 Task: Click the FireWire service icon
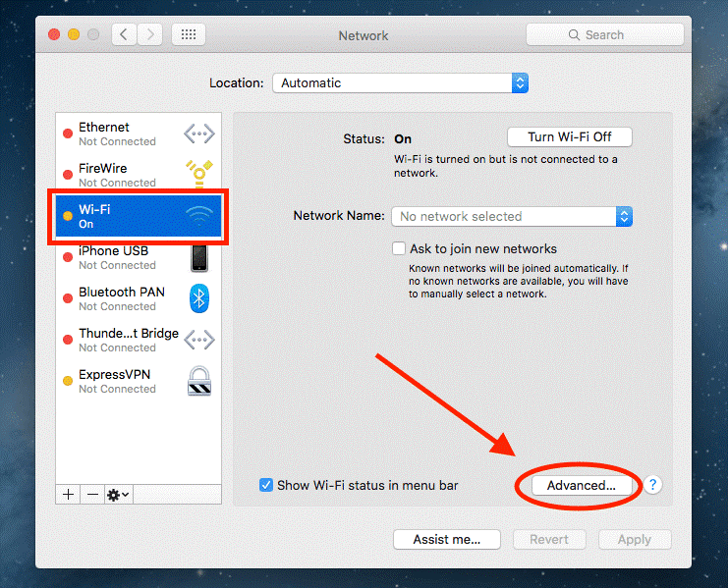[x=199, y=175]
